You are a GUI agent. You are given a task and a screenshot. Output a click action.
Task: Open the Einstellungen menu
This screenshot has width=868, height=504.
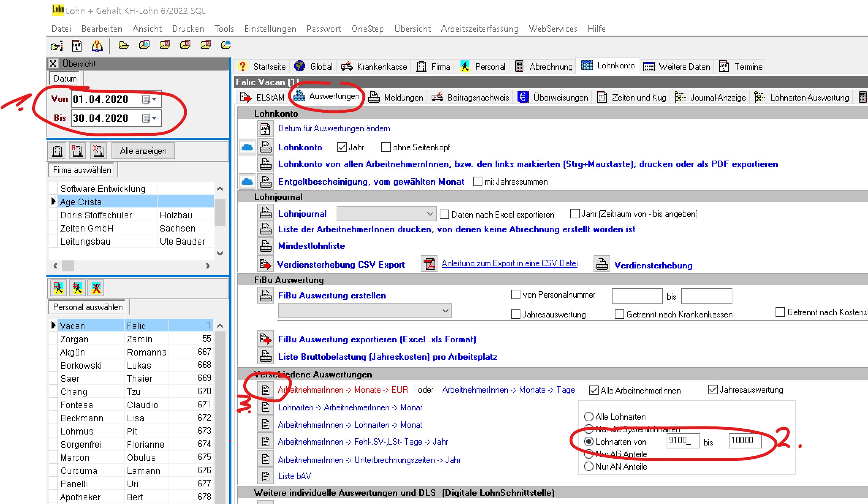[x=270, y=29]
